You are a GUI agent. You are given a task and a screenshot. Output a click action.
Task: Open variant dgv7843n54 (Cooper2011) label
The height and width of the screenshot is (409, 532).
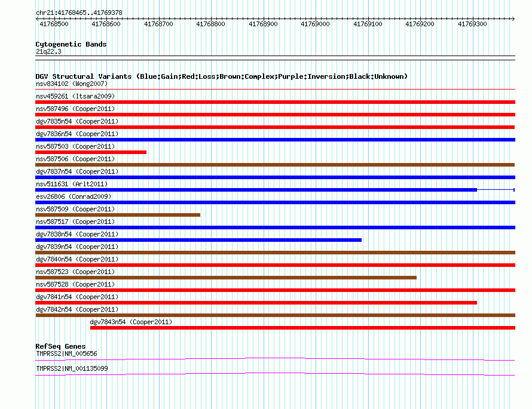point(131,322)
